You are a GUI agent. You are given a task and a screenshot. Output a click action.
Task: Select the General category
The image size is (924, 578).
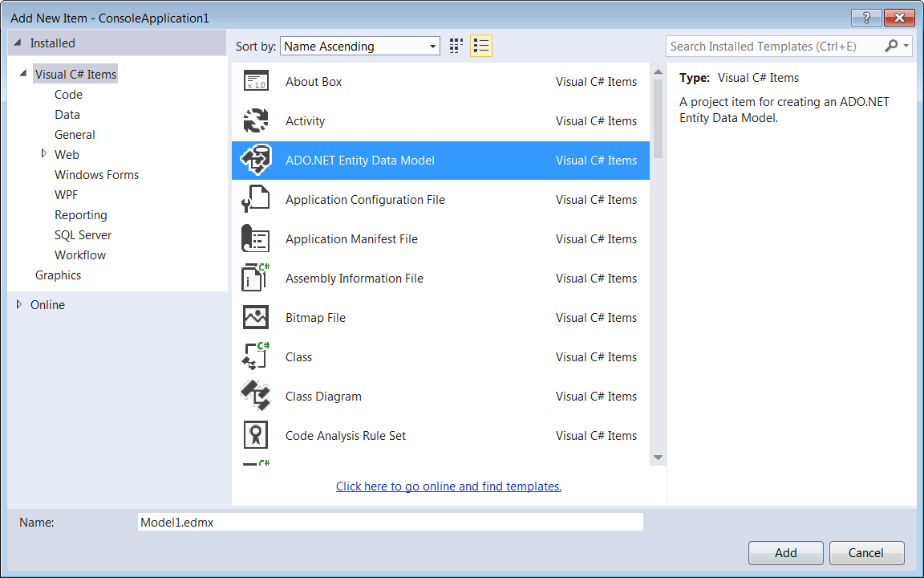75,135
